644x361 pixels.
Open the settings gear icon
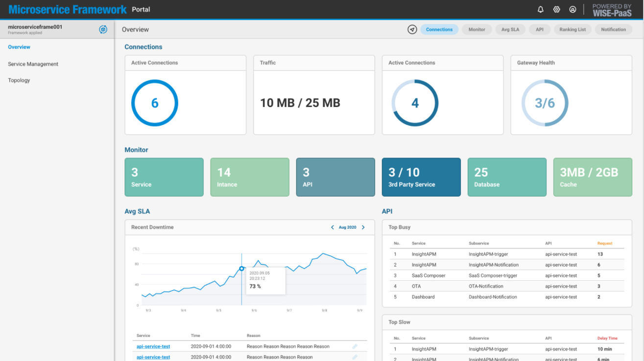[556, 9]
